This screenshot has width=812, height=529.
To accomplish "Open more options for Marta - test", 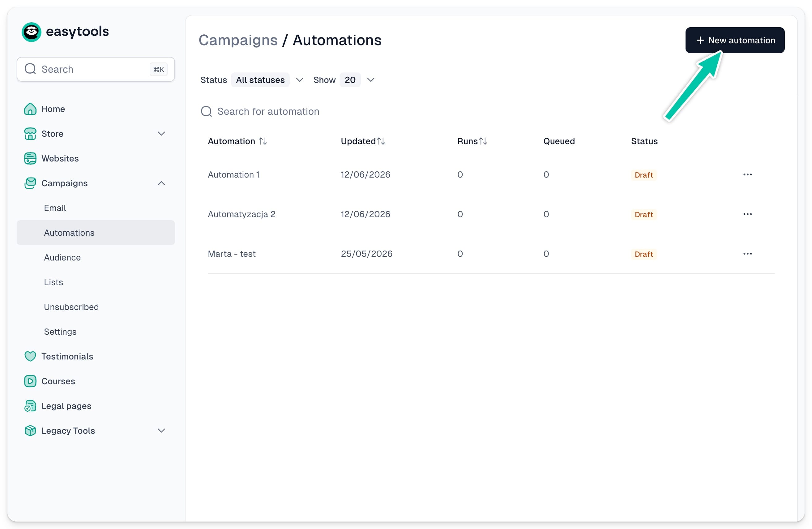I will coord(747,254).
